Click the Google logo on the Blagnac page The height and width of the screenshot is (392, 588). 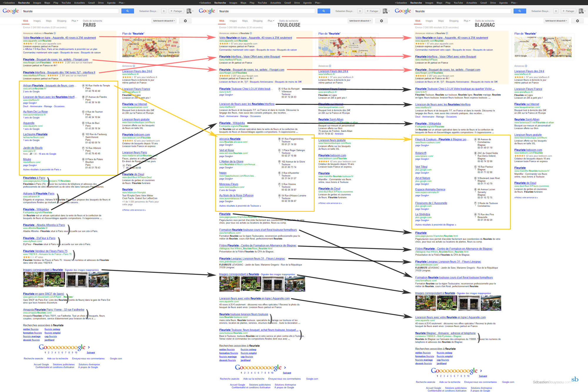tap(403, 11)
